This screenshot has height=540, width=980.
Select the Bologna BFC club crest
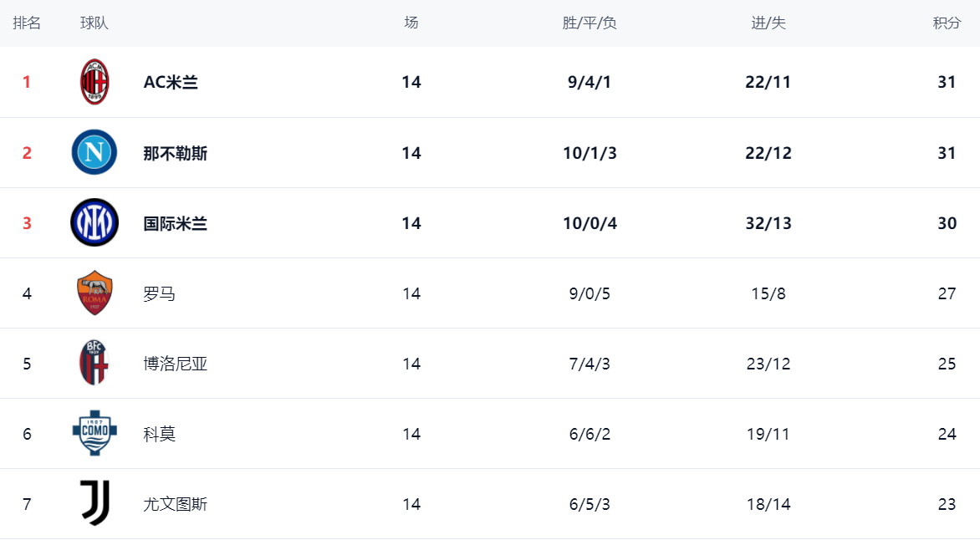click(94, 364)
